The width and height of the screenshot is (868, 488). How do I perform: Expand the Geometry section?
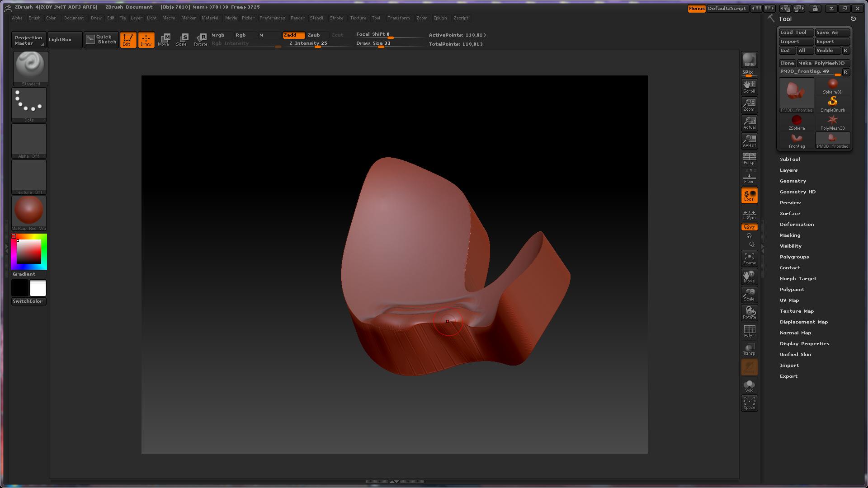coord(793,181)
